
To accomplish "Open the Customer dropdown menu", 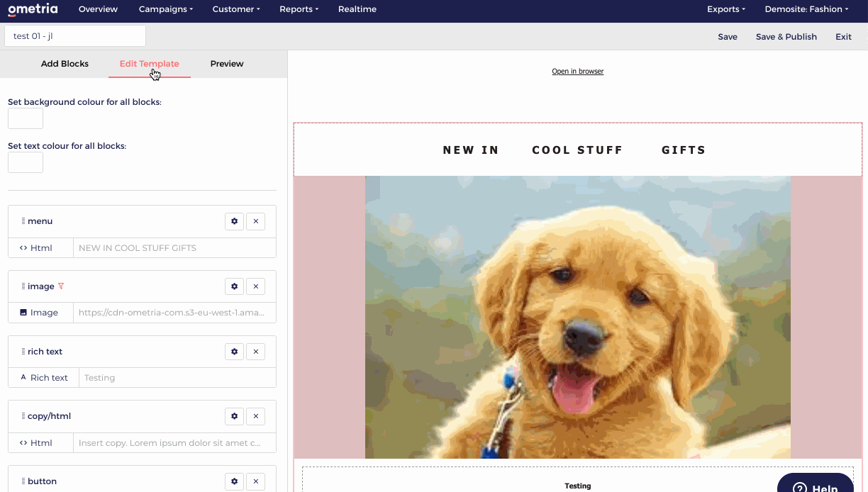I will click(x=236, y=9).
